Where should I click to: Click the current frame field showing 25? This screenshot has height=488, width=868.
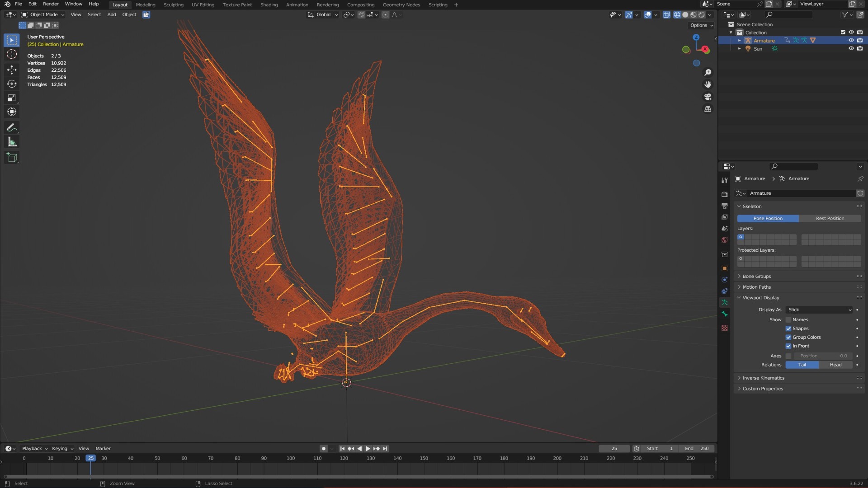point(614,449)
